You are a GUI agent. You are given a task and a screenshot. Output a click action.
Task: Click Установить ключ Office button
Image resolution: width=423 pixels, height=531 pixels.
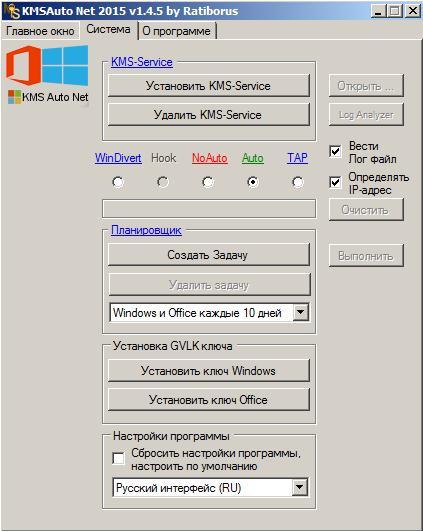(209, 400)
